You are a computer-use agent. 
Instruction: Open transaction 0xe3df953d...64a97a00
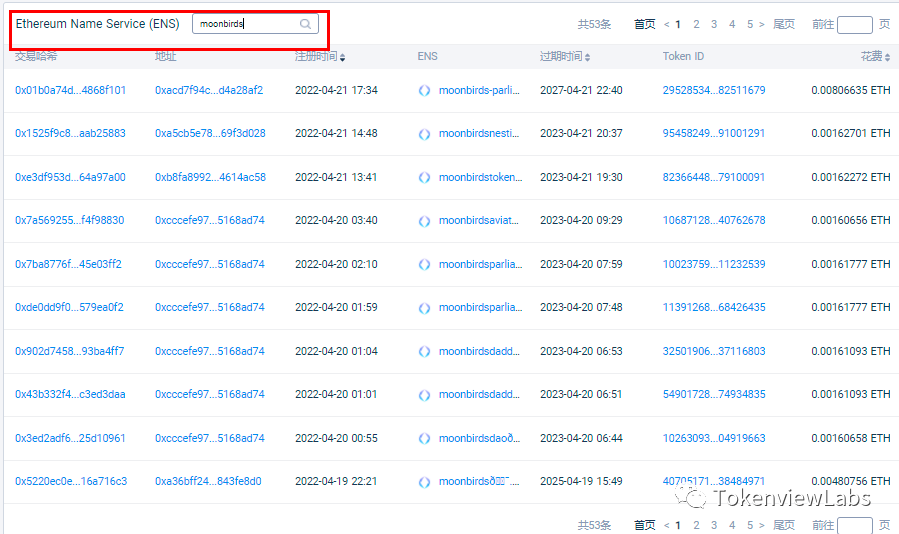[x=70, y=177]
